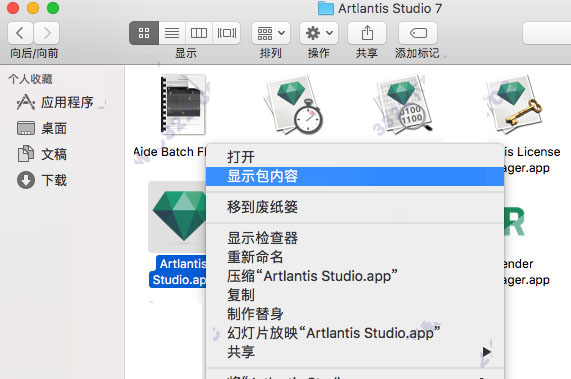The height and width of the screenshot is (379, 571).
Task: Expand the 共享 submenu arrow
Action: [x=486, y=352]
